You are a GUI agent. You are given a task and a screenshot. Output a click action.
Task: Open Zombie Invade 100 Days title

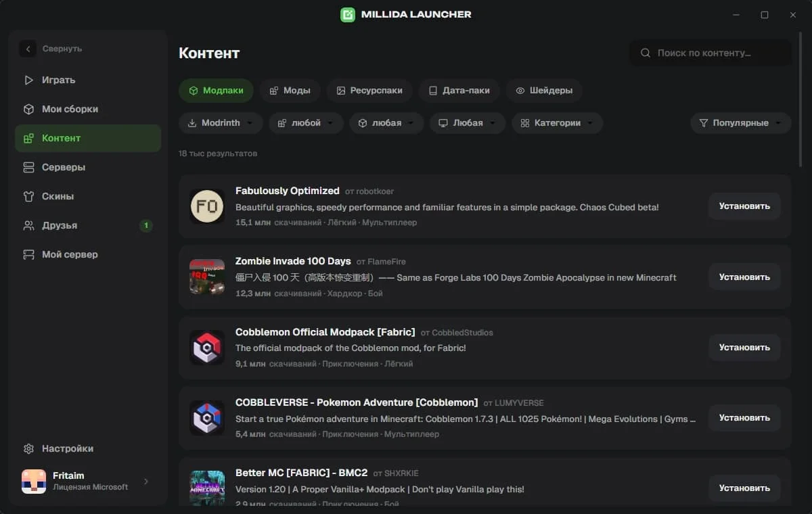(x=293, y=261)
